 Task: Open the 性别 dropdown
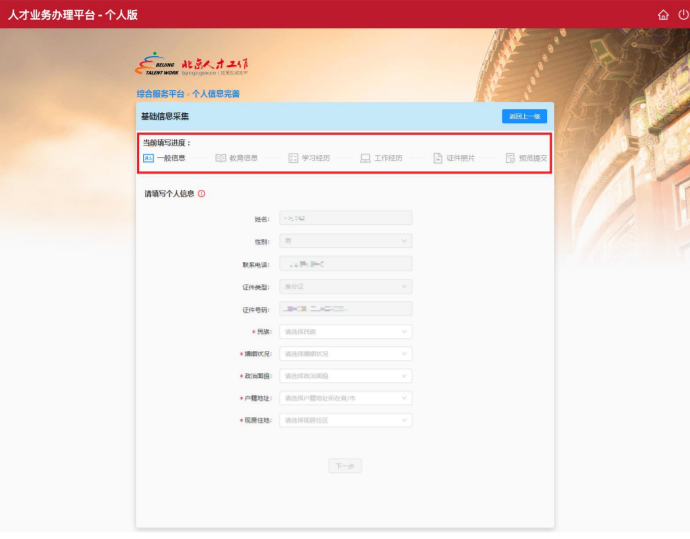click(x=345, y=241)
